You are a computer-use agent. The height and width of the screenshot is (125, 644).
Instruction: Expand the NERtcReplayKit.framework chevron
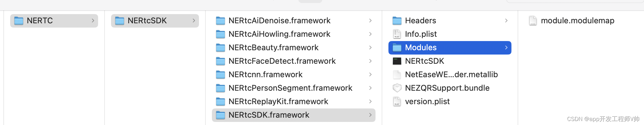point(370,101)
